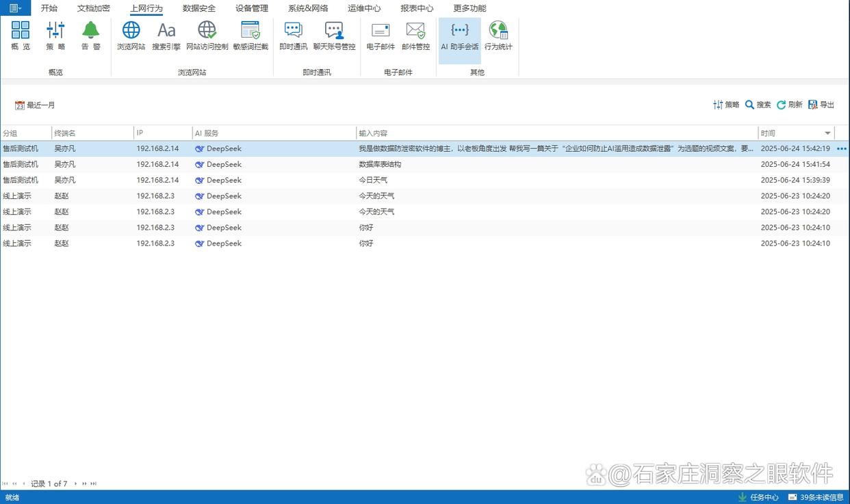Open 任务中心 in the status bar

758,497
